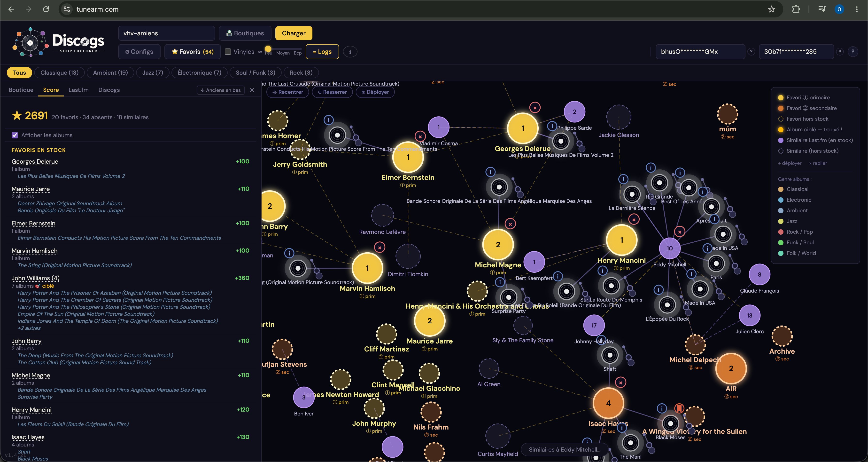Click the Charger button

point(294,33)
